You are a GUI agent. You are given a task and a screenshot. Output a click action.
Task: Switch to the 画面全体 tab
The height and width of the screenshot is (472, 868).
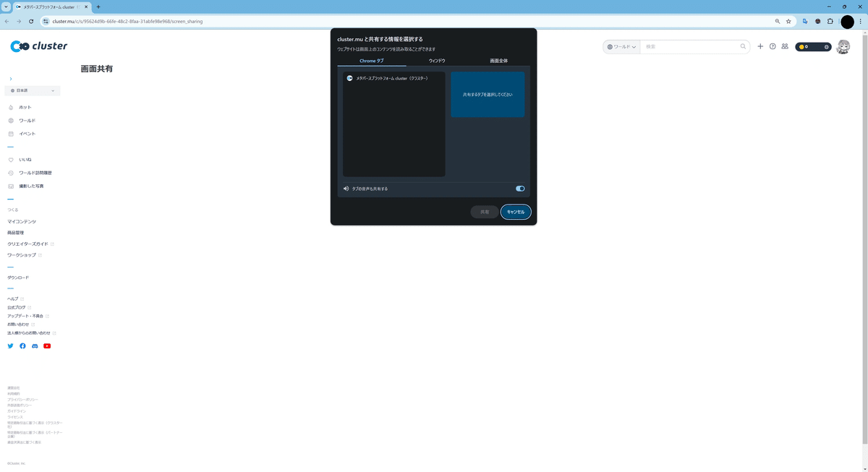pos(498,61)
